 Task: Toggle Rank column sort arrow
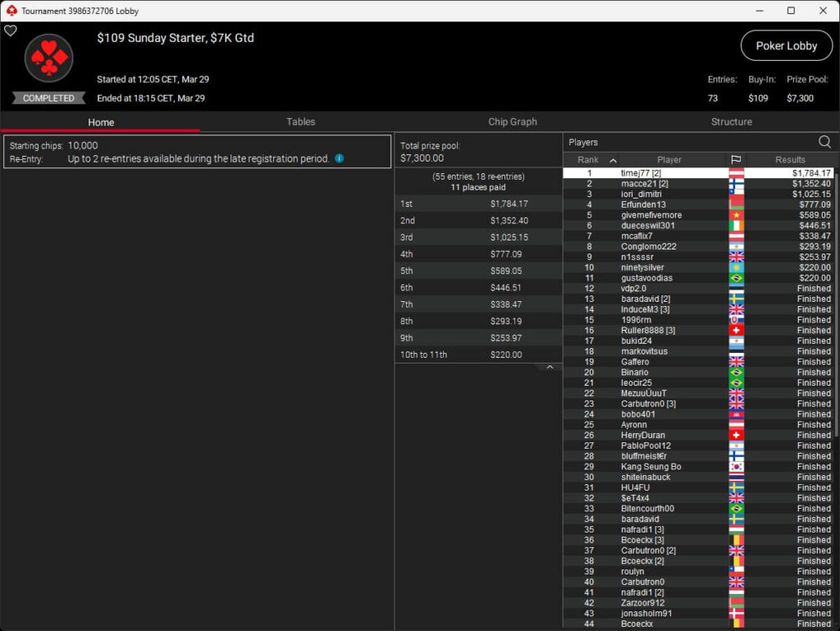[613, 160]
